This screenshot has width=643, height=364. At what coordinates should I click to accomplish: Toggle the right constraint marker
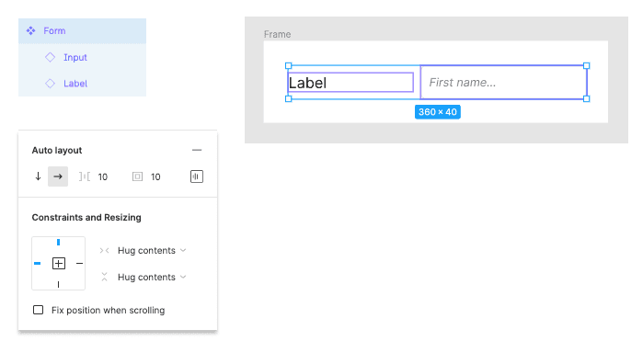point(79,263)
